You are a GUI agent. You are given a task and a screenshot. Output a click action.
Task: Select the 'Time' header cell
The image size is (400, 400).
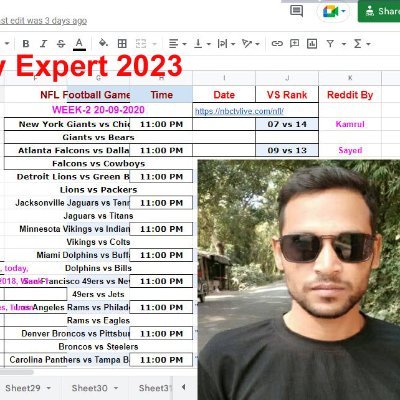pyautogui.click(x=161, y=95)
